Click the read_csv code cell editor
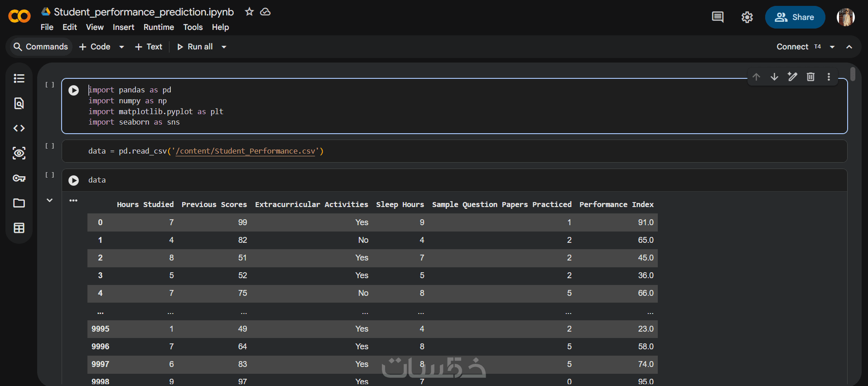 point(408,151)
